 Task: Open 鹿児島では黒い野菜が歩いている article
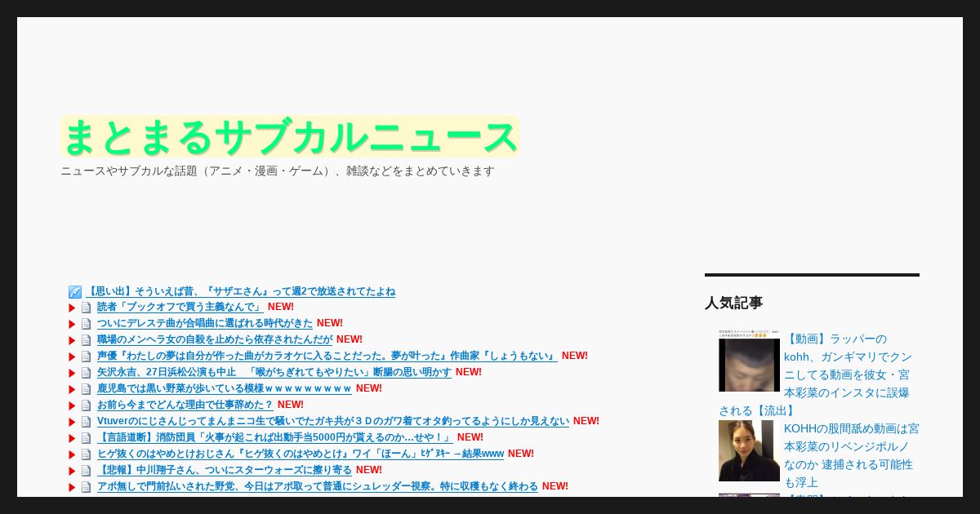tap(225, 389)
